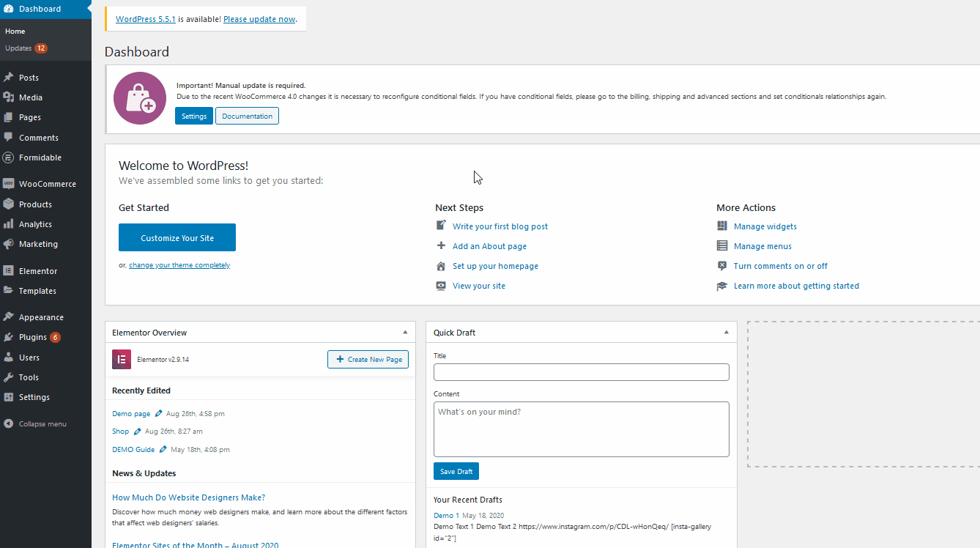980x548 pixels.
Task: Click the Media library icon
Action: tap(8, 97)
